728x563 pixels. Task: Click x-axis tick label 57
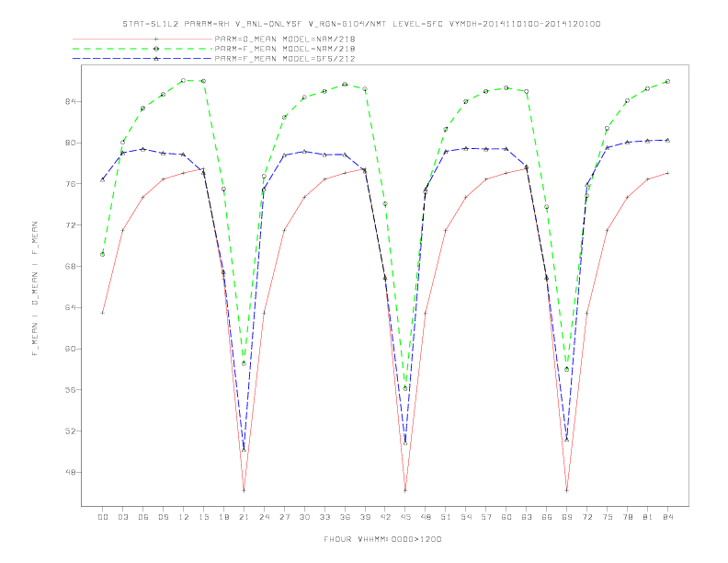(486, 517)
